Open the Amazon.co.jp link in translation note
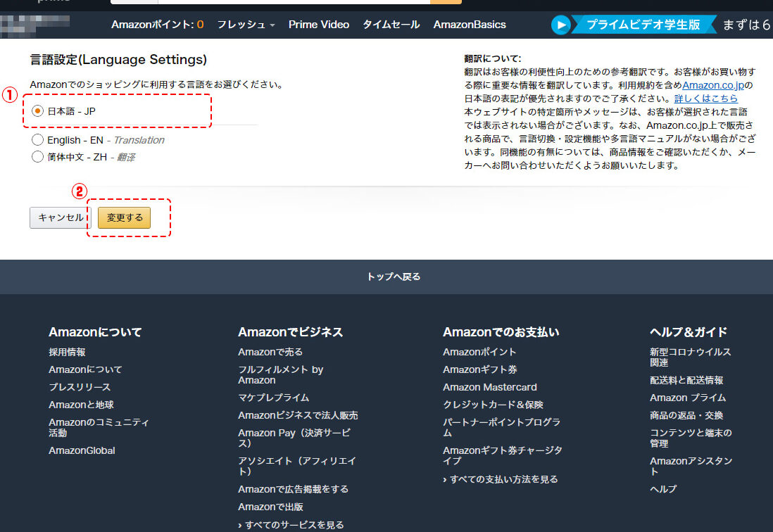This screenshot has width=773, height=532. click(713, 85)
